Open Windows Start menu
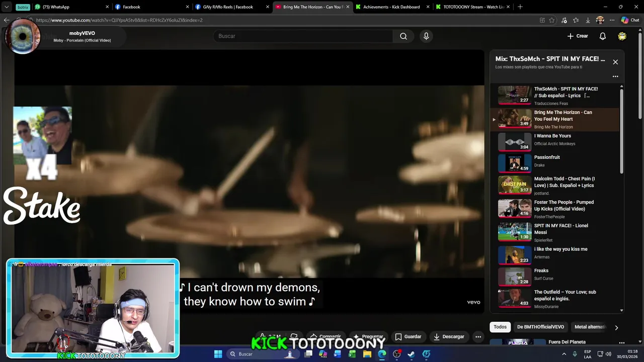The height and width of the screenshot is (362, 644). pos(218,354)
